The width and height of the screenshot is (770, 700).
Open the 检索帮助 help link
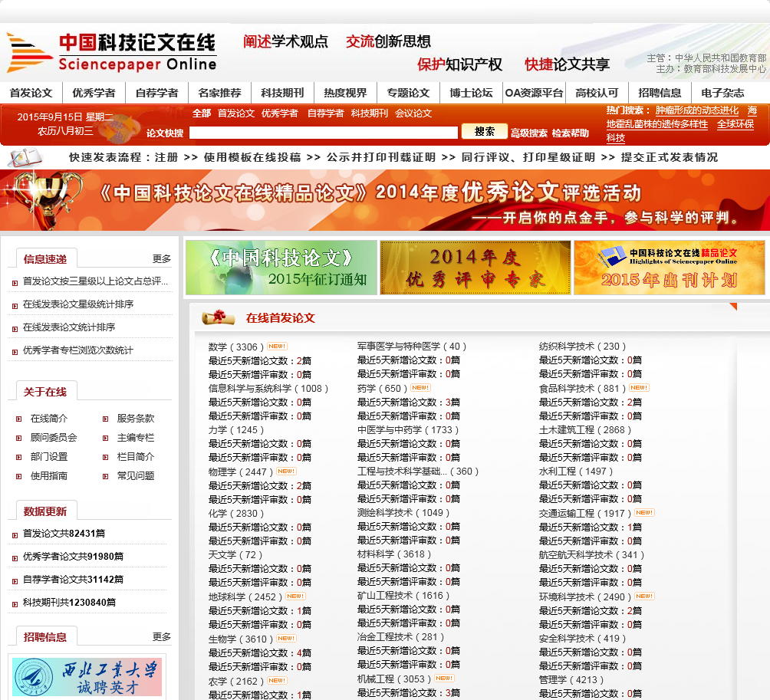pyautogui.click(x=570, y=133)
